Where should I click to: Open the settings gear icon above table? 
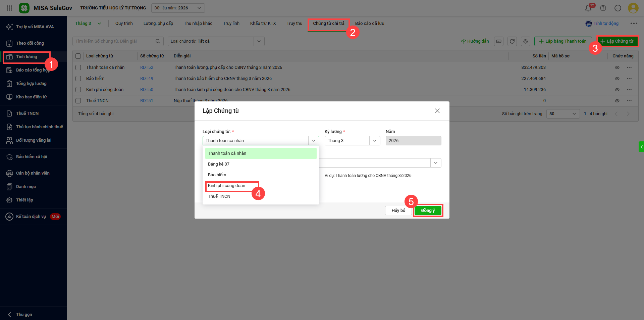coord(526,41)
